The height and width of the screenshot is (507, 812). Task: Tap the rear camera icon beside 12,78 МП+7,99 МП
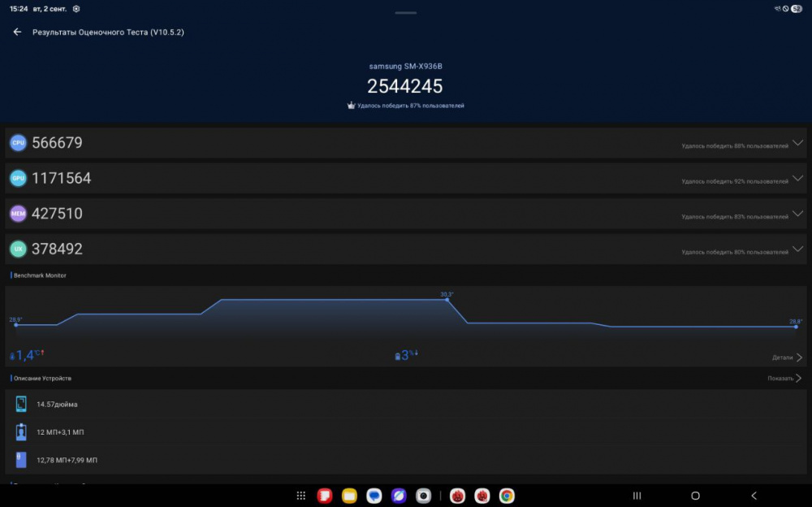click(21, 460)
